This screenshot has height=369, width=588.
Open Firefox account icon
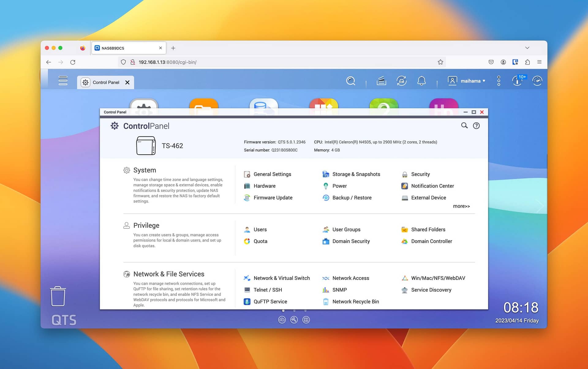tap(503, 62)
